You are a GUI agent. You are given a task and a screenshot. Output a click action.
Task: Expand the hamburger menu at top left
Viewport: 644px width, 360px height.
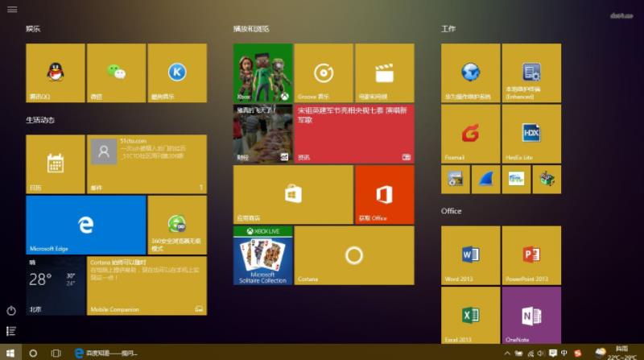tap(12, 9)
